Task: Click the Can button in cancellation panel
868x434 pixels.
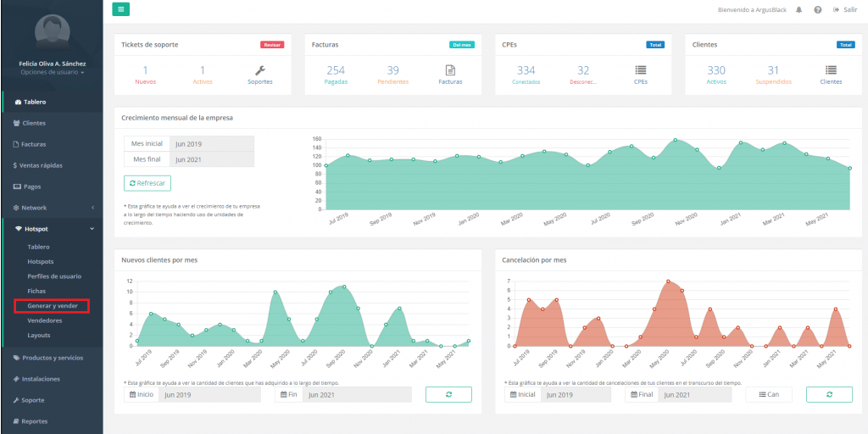Action: pyautogui.click(x=769, y=394)
